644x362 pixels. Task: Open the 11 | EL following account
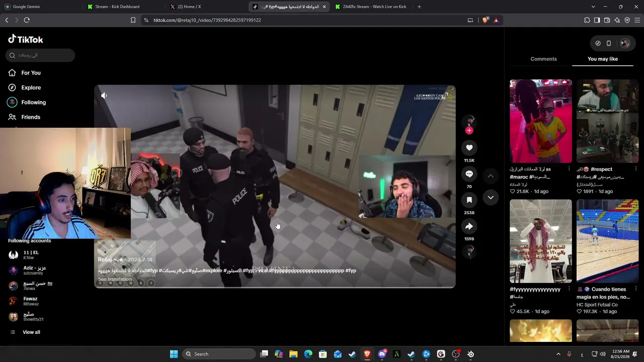tap(30, 255)
